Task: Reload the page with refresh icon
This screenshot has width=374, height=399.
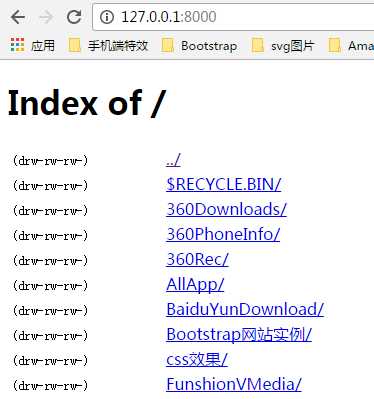Action: click(x=74, y=17)
